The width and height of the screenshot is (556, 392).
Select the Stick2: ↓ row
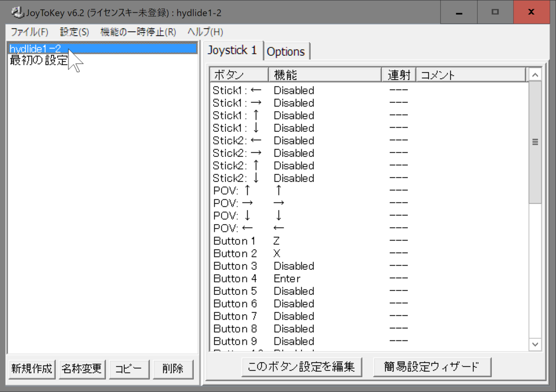coord(369,178)
